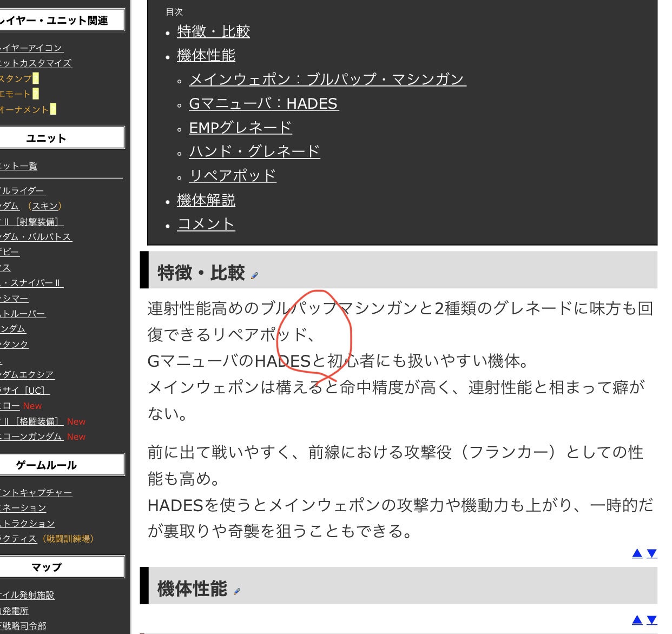Image resolution: width=672 pixels, height=634 pixels.
Task: Open the 発射施設 map link in sidebar
Action: [x=27, y=595]
